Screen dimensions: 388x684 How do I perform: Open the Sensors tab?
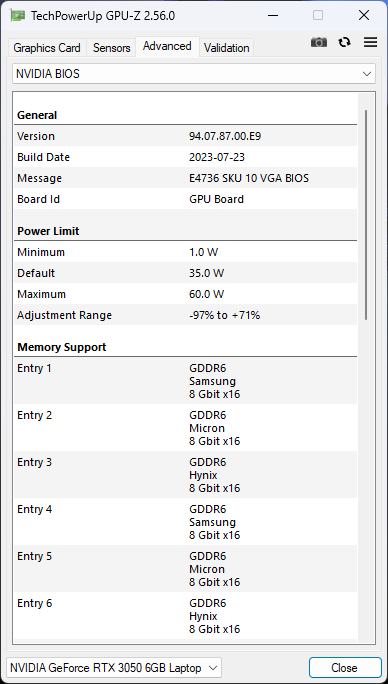pyautogui.click(x=111, y=48)
